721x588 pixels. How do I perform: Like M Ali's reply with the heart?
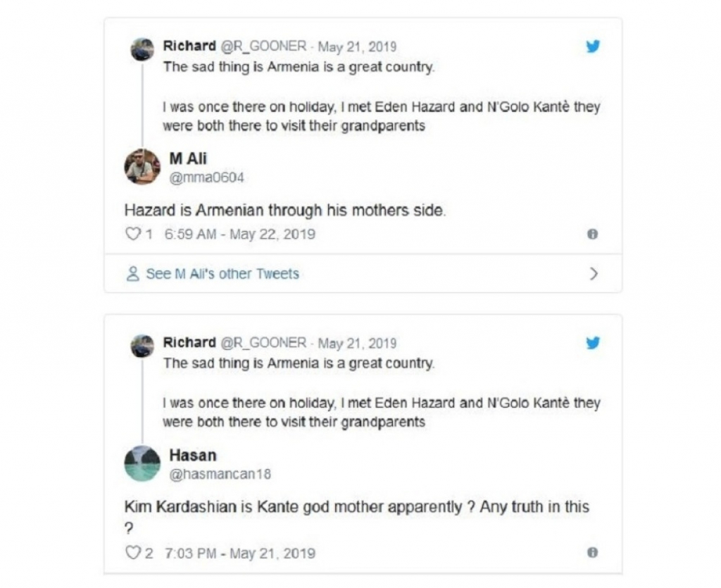pos(132,234)
